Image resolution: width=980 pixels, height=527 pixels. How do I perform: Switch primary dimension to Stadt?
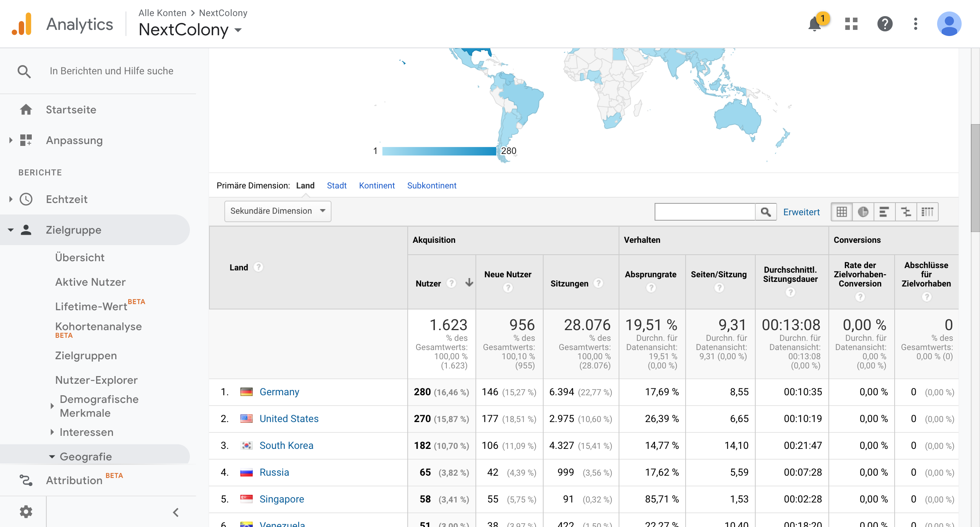336,185
